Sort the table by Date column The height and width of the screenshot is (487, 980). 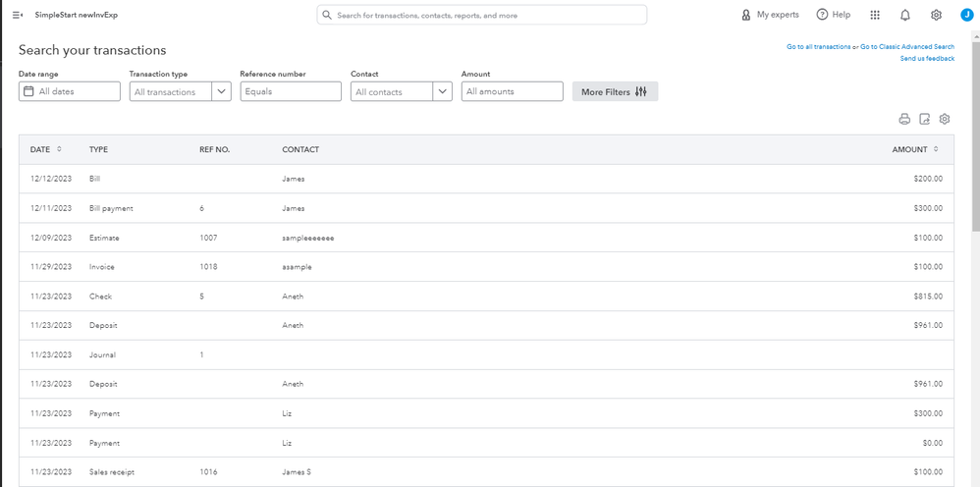coord(46,149)
